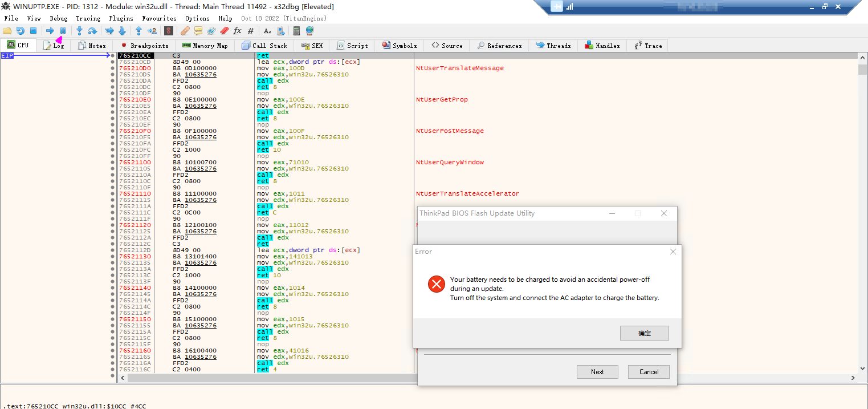
Task: Click Next in BIOS Flash Update Utility
Action: pos(597,372)
